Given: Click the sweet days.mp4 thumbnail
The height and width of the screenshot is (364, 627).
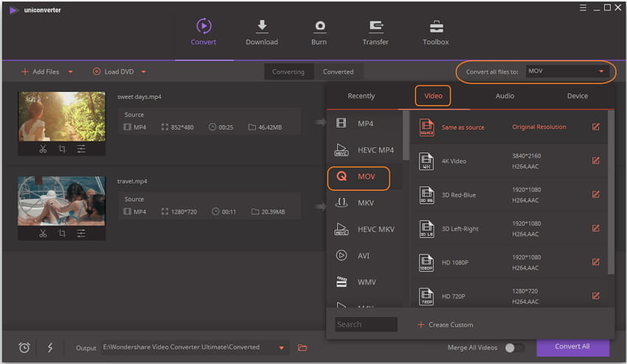Looking at the screenshot, I should coord(61,116).
